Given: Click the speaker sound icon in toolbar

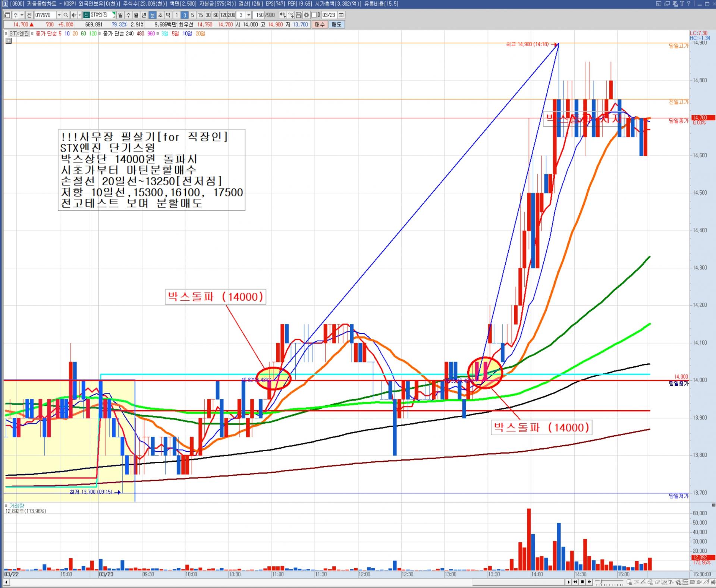Looking at the screenshot, I should pyautogui.click(x=74, y=15).
